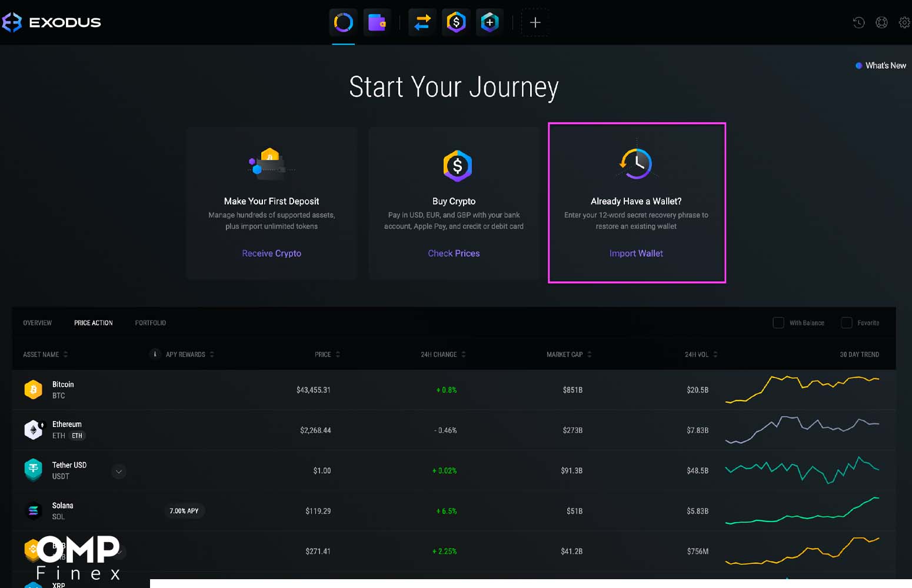Click Ethereum price $2,268.44
The height and width of the screenshot is (588, 912).
tap(315, 430)
